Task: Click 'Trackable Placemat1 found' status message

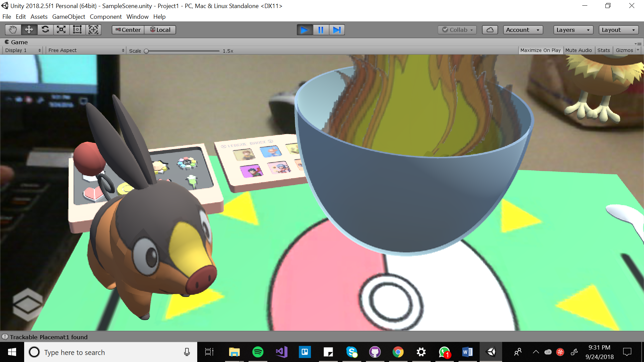Action: coord(49,337)
